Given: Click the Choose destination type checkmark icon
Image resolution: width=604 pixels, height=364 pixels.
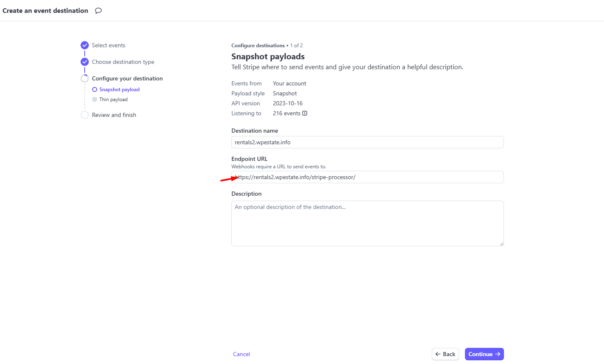Looking at the screenshot, I should (x=85, y=62).
